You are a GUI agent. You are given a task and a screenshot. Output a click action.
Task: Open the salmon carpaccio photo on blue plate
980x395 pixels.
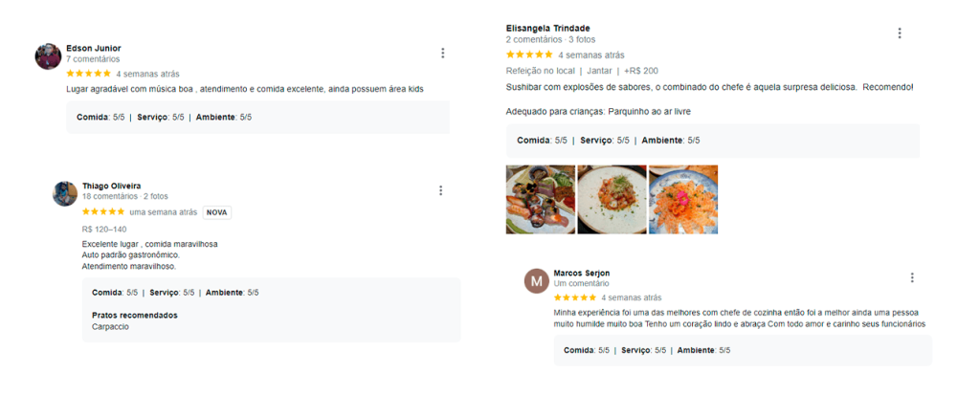click(683, 199)
